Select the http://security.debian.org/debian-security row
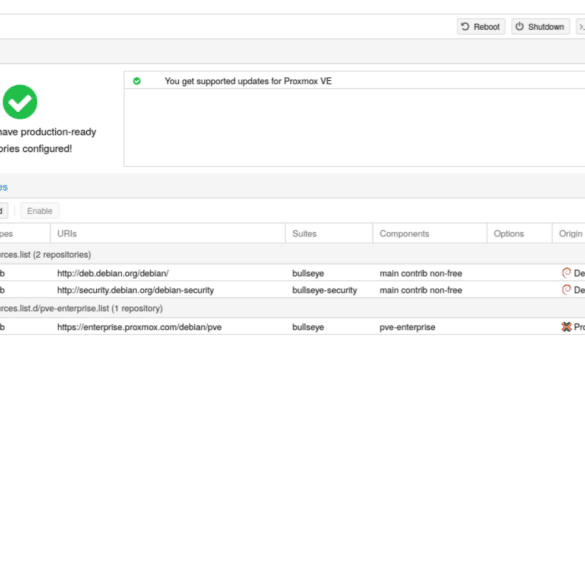Image resolution: width=585 pixels, height=585 pixels. (292, 290)
